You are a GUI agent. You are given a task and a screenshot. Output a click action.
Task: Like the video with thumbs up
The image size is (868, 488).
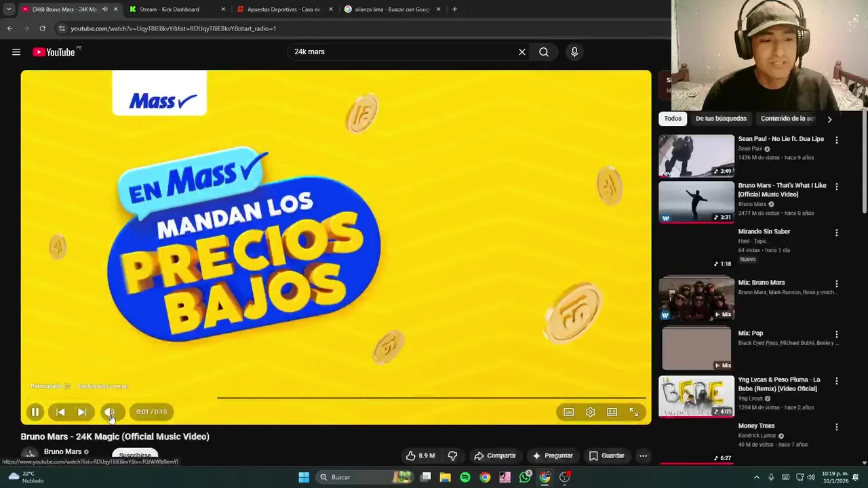420,455
